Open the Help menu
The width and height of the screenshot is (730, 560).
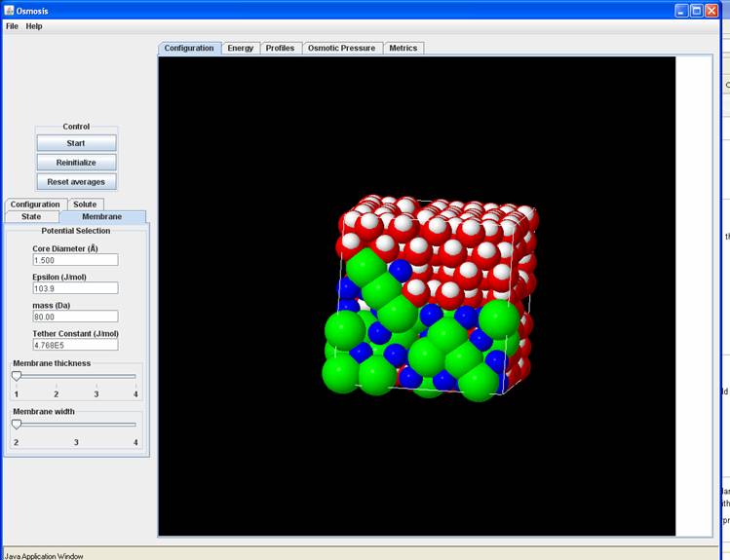34,26
